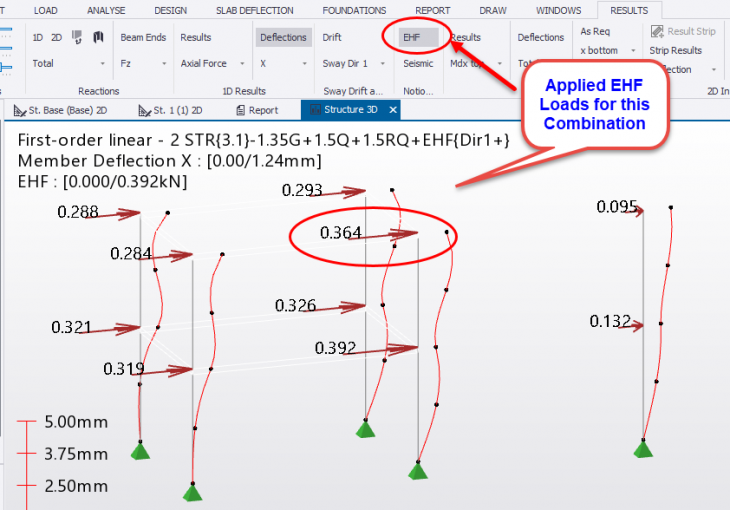Click the 5.00mm scale label

[x=76, y=422]
